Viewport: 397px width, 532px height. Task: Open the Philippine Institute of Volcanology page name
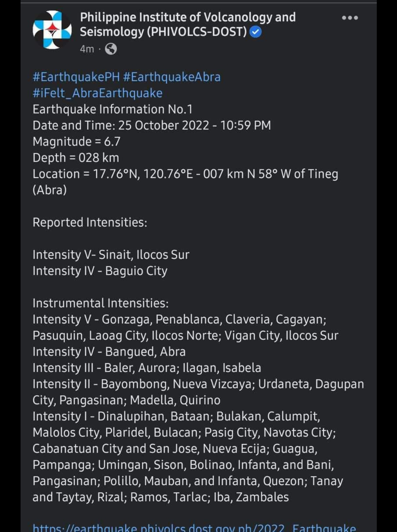tap(188, 24)
